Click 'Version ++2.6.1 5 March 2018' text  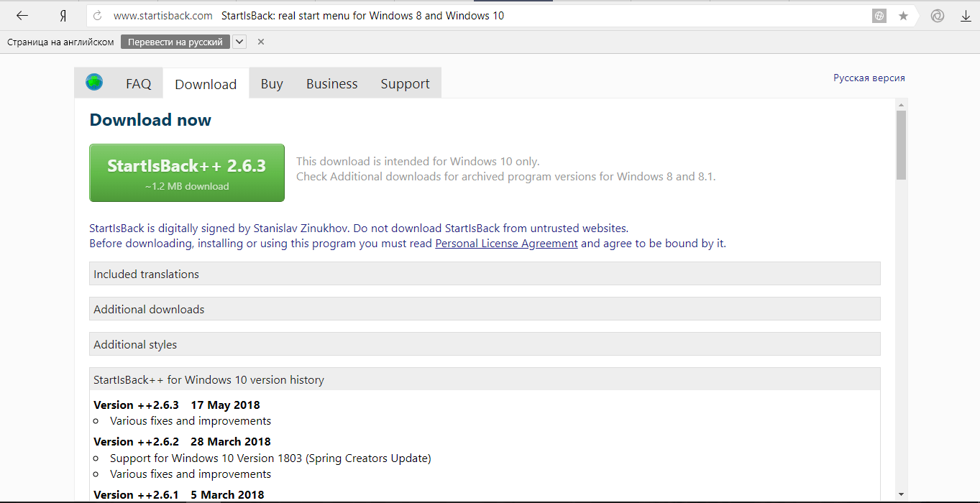[179, 494]
